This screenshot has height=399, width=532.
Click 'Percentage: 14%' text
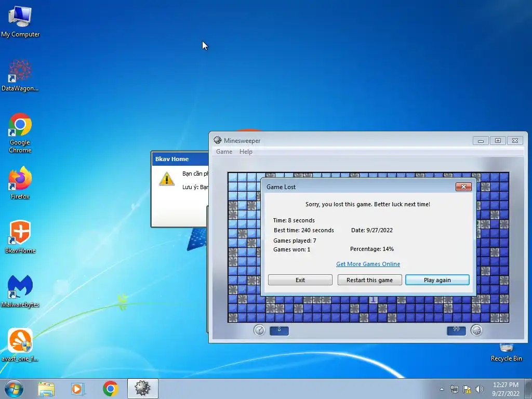[x=372, y=249]
